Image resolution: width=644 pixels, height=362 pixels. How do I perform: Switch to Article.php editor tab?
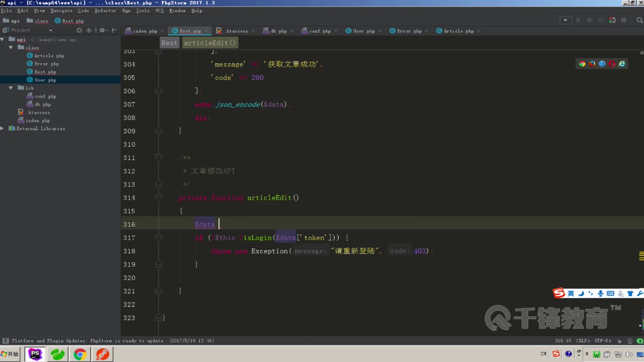coord(458,31)
